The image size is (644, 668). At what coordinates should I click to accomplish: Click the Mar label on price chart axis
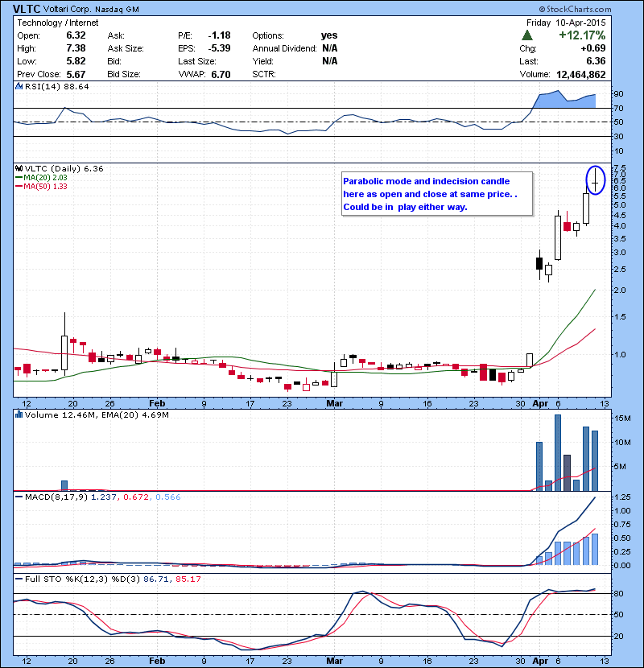pyautogui.click(x=335, y=403)
